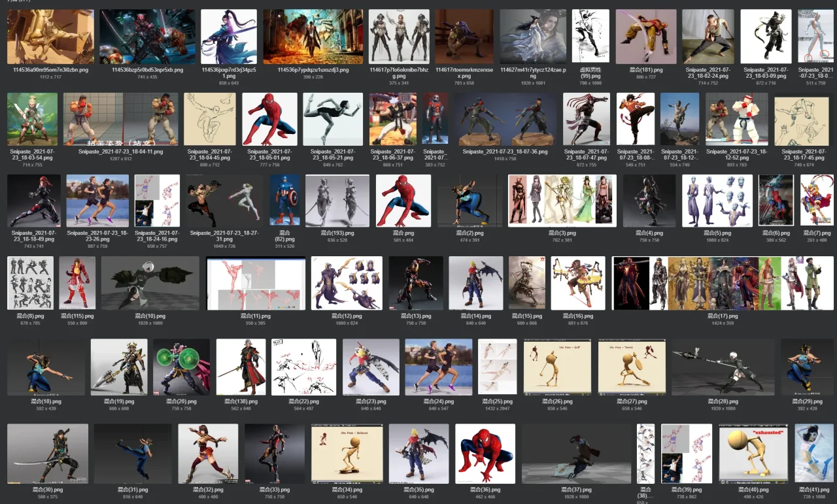Click Snipaste_2021-07-23_18-03-54.png thumbnail
This screenshot has height=504, width=837.
(x=32, y=119)
